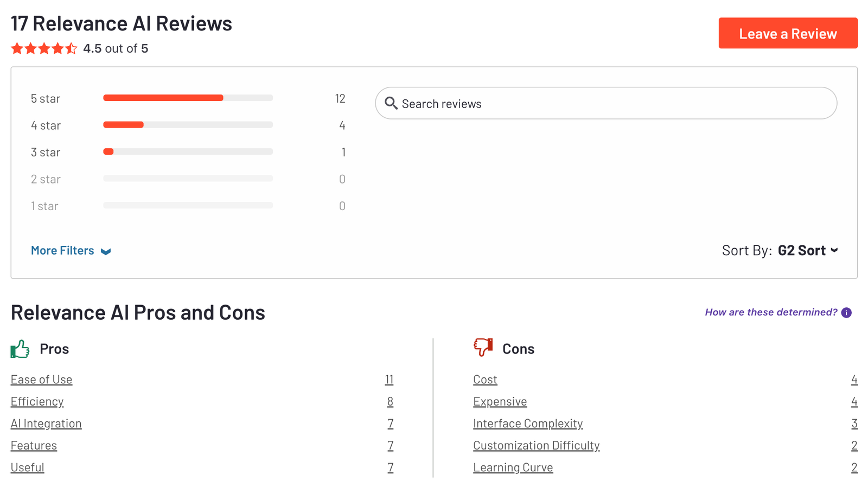
Task: Expand the More Filters chevron
Action: (106, 251)
